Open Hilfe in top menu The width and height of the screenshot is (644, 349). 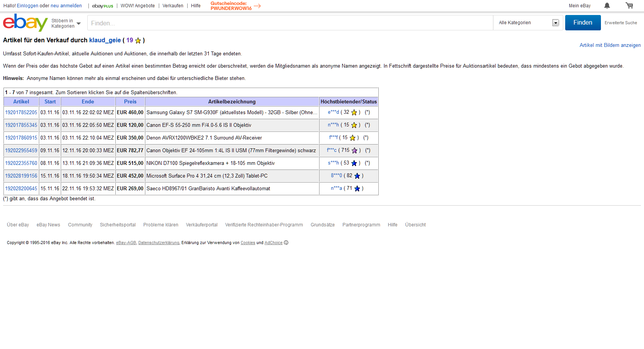pyautogui.click(x=196, y=6)
